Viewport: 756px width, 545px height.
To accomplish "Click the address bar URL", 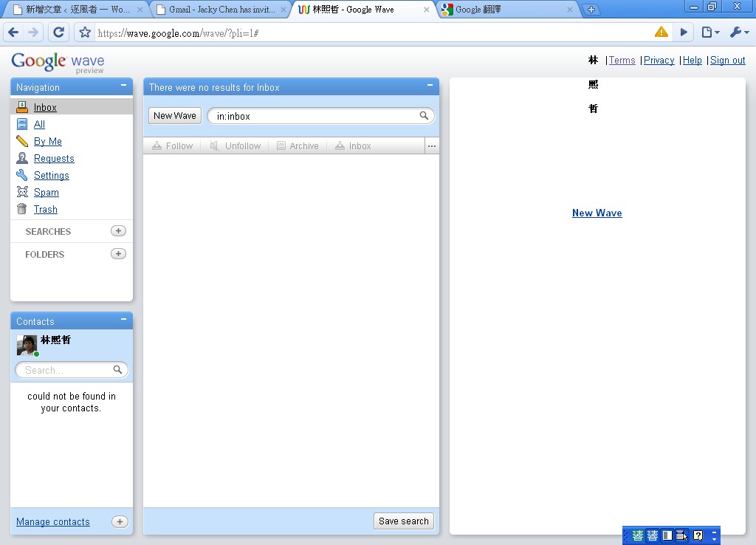I will coord(179,33).
